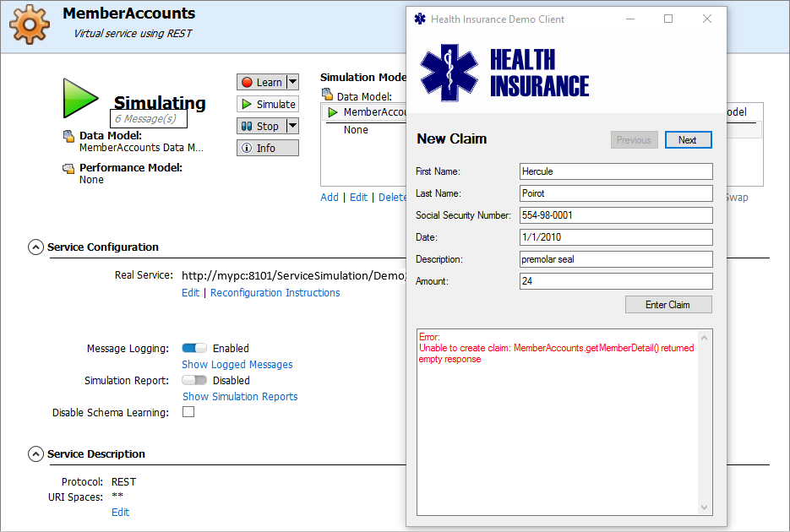Open the Stop button dropdown arrow
Screen dimensions: 790x532
coord(292,126)
